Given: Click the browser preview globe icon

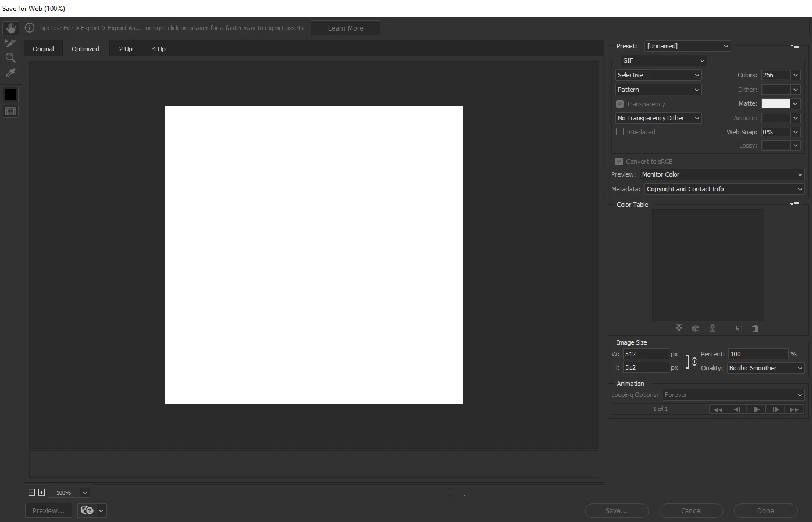Looking at the screenshot, I should point(87,510).
